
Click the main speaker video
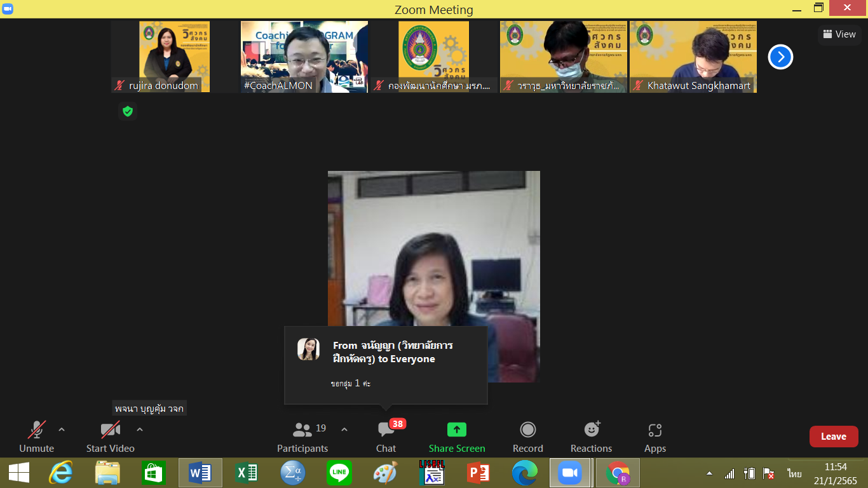pyautogui.click(x=434, y=276)
